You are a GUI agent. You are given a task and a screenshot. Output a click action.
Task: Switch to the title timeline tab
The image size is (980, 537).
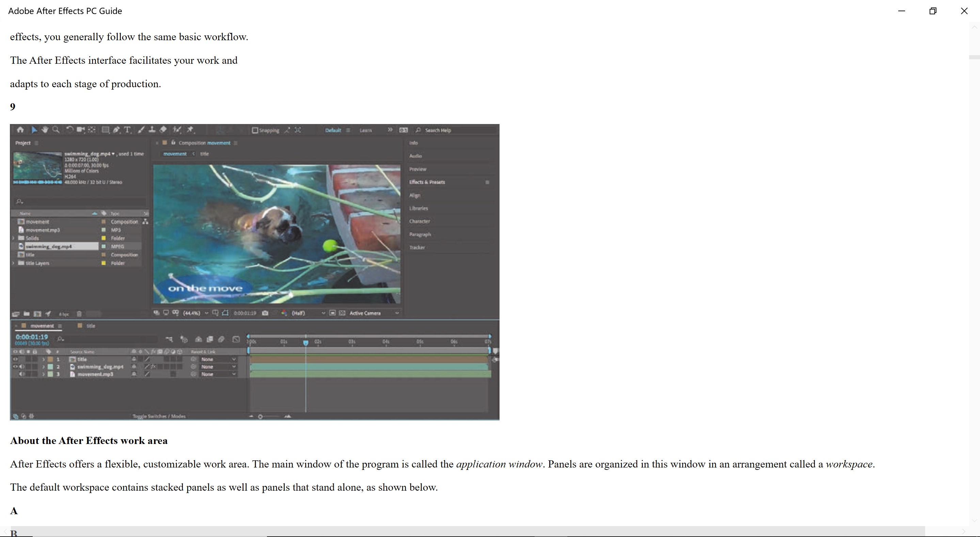click(x=91, y=326)
